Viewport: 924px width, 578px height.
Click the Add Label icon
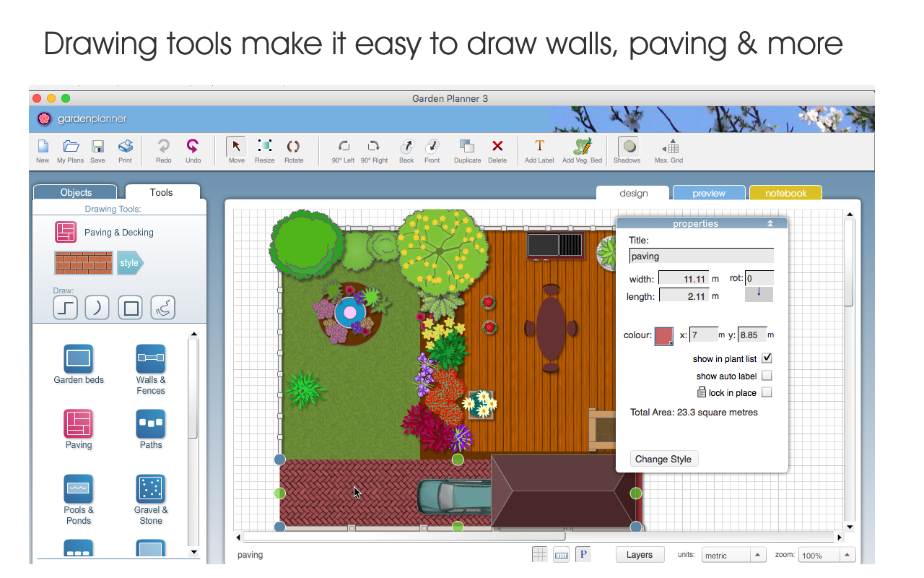pos(539,147)
